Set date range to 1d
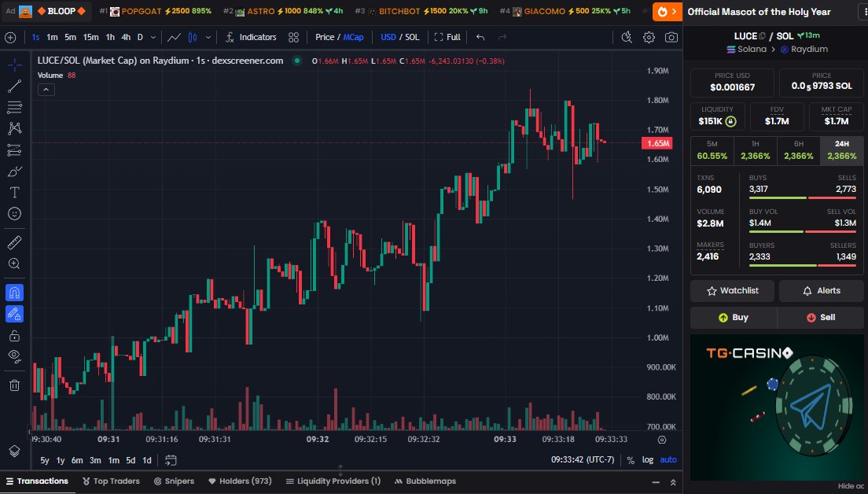 [x=147, y=460]
